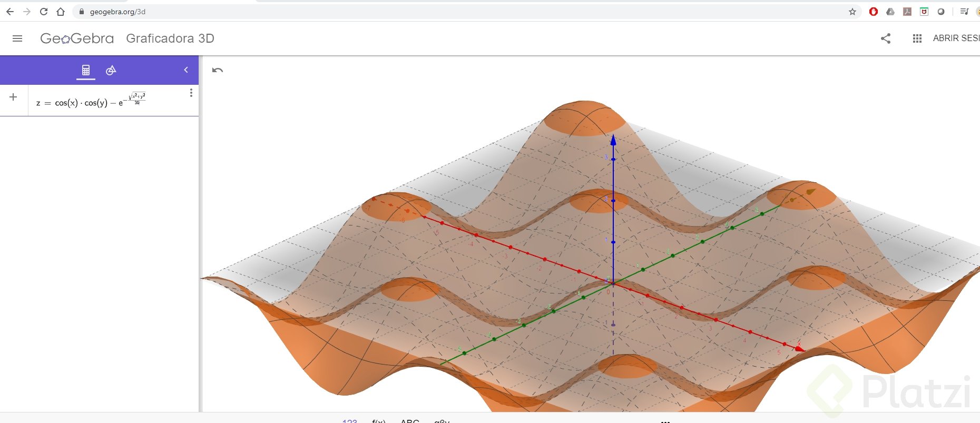Open the GeoGebra apps grid
Viewport: 980px width, 423px height.
917,38
